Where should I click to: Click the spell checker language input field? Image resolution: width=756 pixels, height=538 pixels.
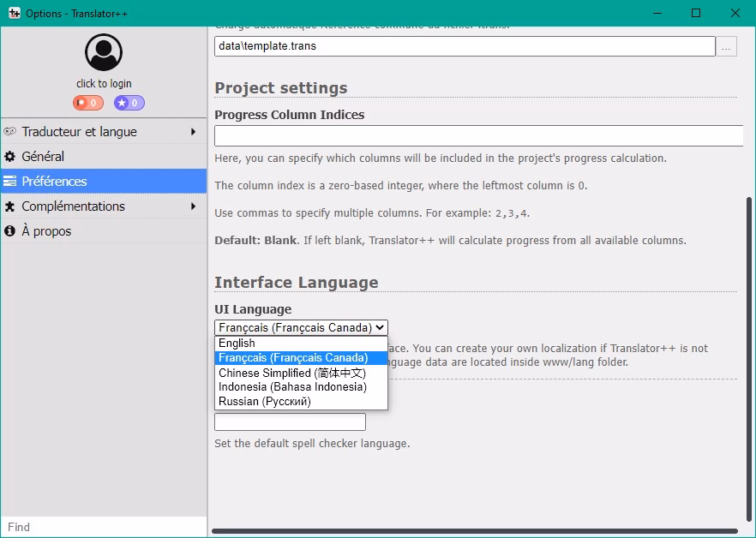click(290, 421)
